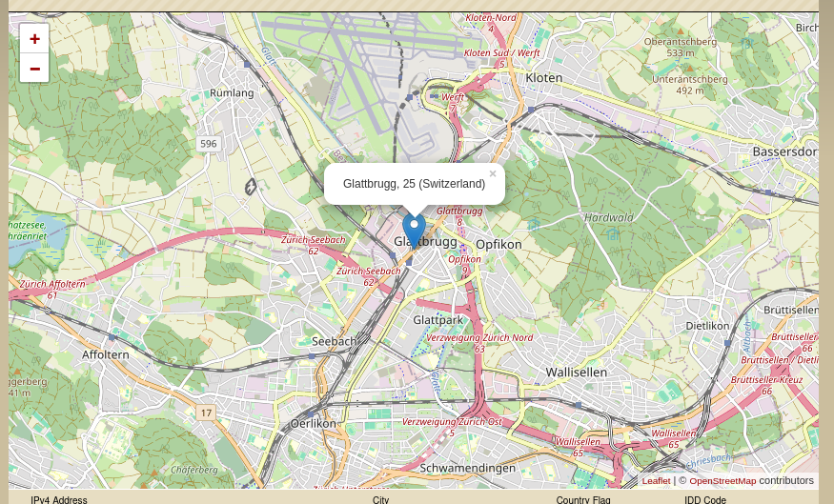Viewport: 834px width, 504px height.
Task: Click the Hardwald forest label
Action: click(x=608, y=217)
